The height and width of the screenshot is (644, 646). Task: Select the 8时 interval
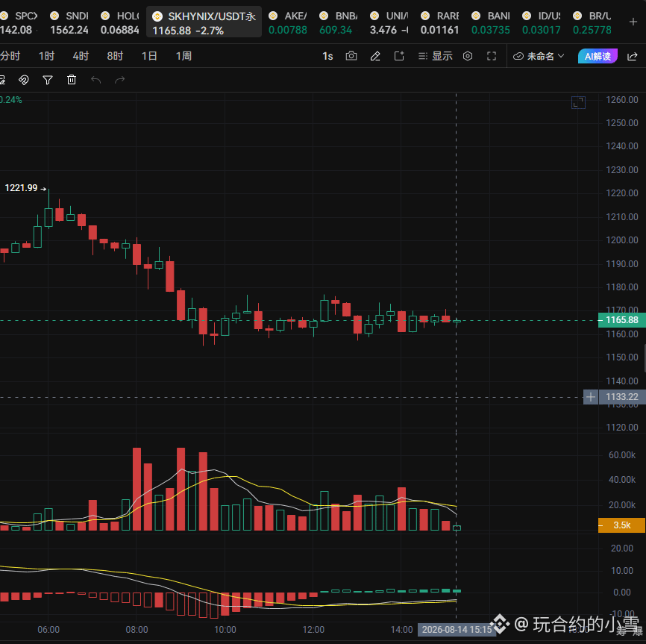(x=115, y=56)
